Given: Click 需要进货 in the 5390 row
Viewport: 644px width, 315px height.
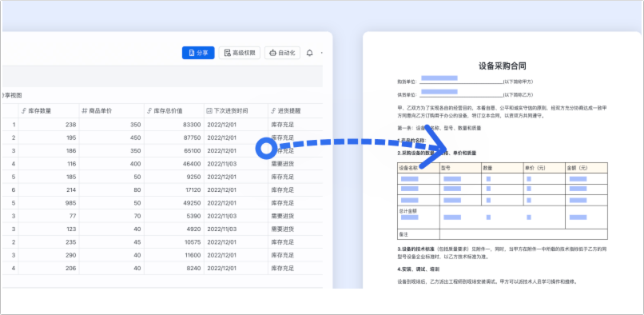Looking at the screenshot, I should coord(283,216).
